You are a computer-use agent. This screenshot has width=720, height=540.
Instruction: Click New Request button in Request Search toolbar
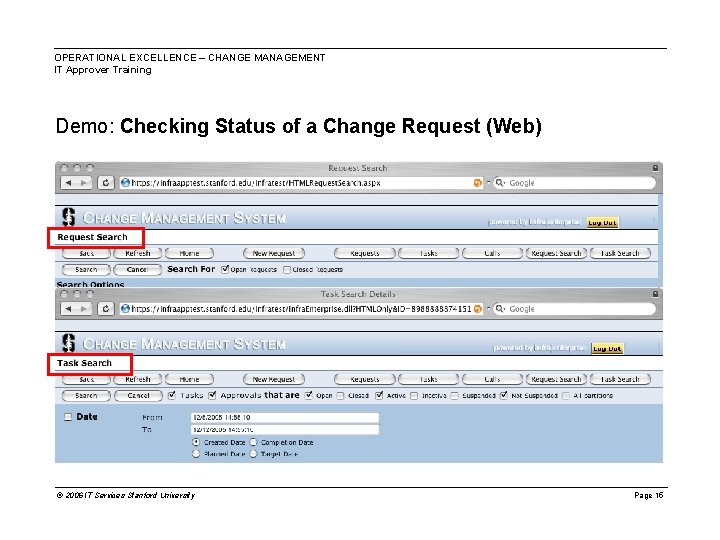click(x=274, y=253)
